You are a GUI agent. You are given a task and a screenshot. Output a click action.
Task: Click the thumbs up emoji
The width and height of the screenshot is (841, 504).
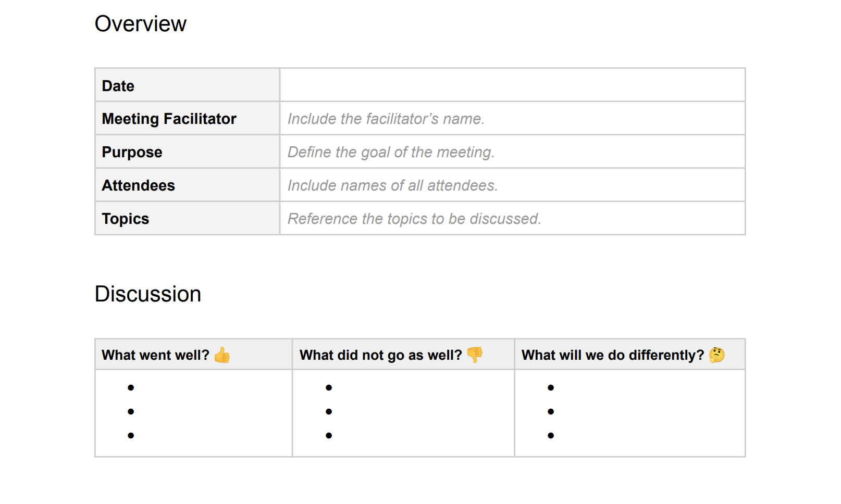click(223, 356)
